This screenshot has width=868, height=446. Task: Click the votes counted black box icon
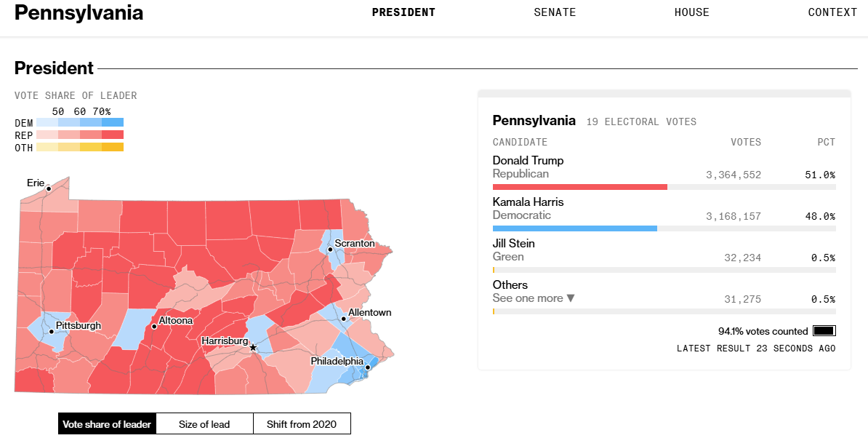[x=824, y=331]
